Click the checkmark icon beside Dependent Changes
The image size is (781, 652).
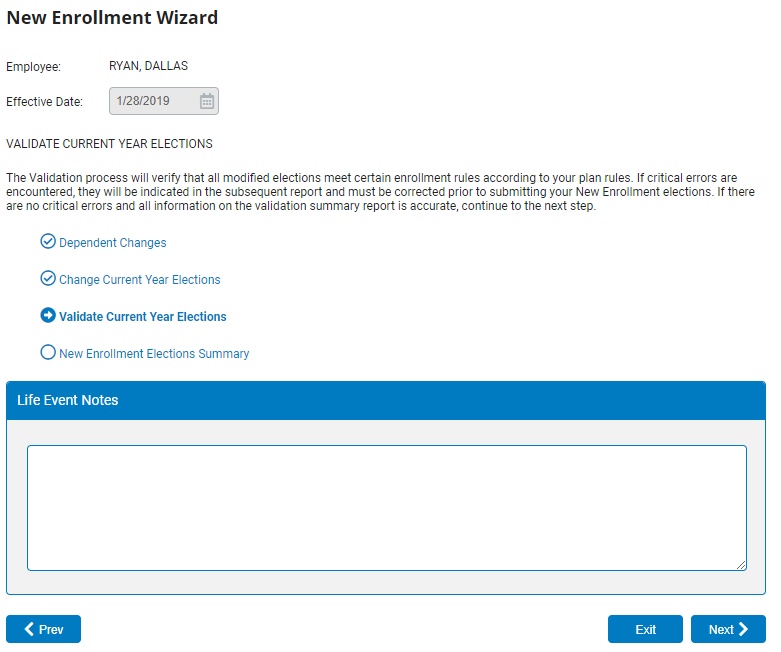pos(47,242)
